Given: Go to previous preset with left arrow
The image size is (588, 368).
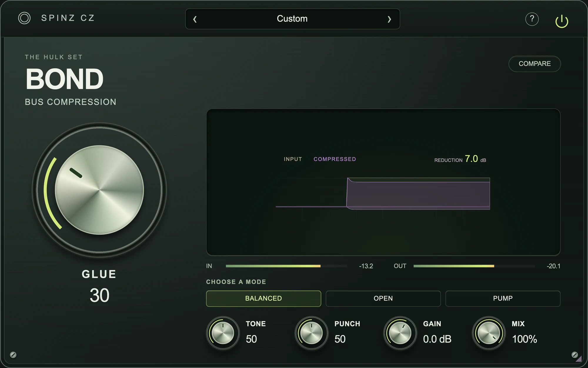Looking at the screenshot, I should point(195,19).
